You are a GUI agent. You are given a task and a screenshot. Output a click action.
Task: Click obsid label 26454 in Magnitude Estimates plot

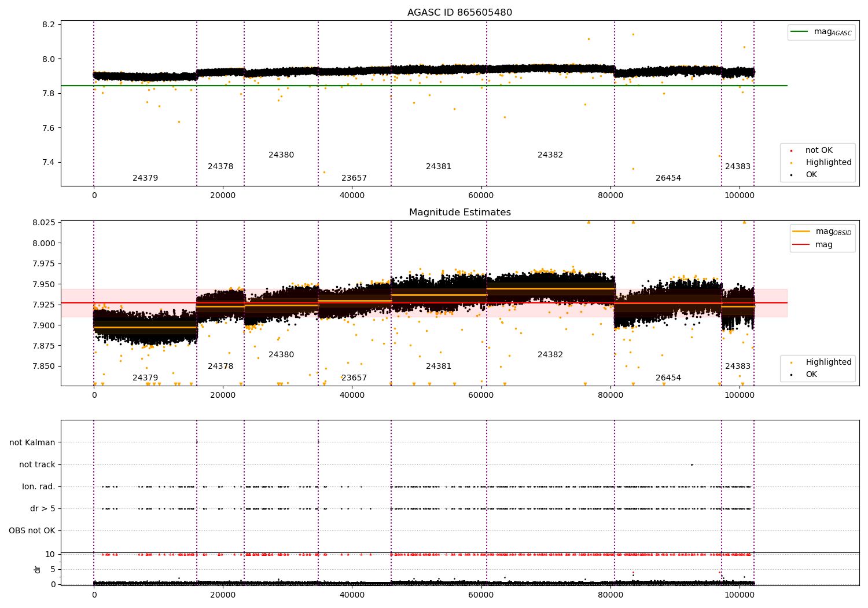point(668,378)
